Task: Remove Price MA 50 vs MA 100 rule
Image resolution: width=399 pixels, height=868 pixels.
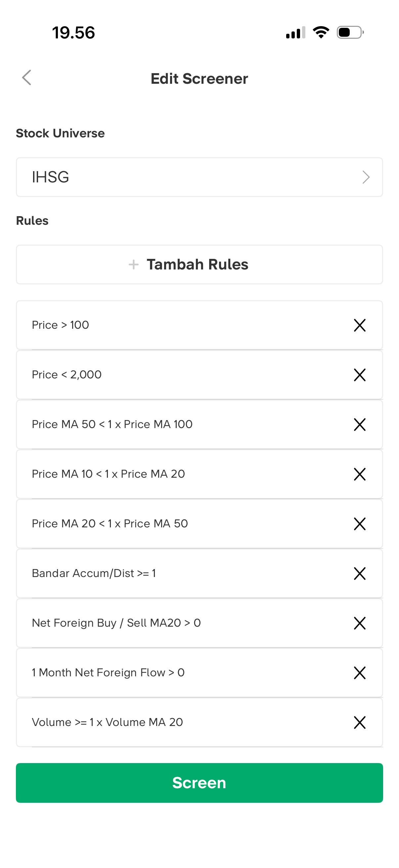Action: pos(360,424)
